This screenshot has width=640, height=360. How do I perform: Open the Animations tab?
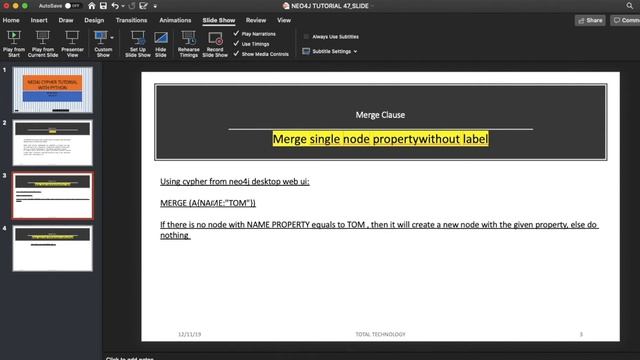(175, 20)
